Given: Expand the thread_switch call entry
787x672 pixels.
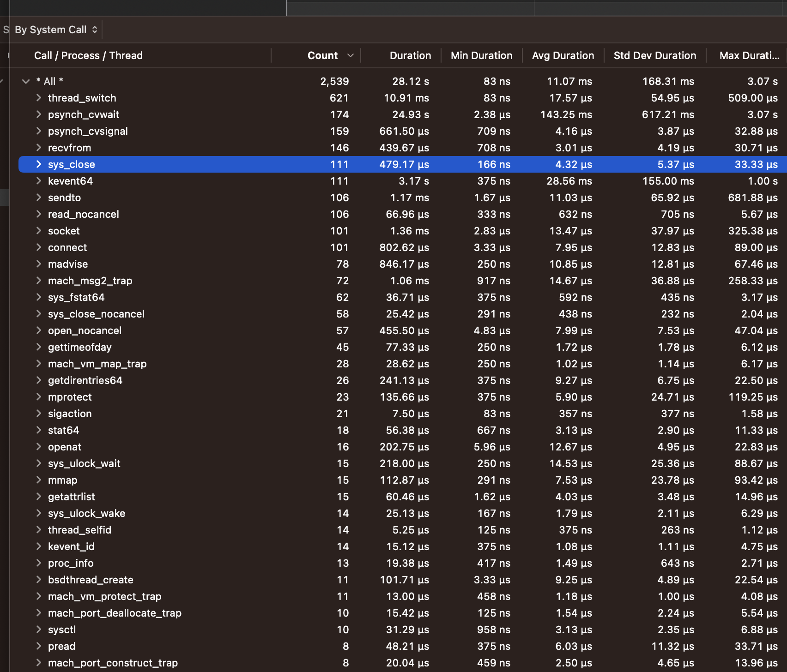Looking at the screenshot, I should coord(38,98).
